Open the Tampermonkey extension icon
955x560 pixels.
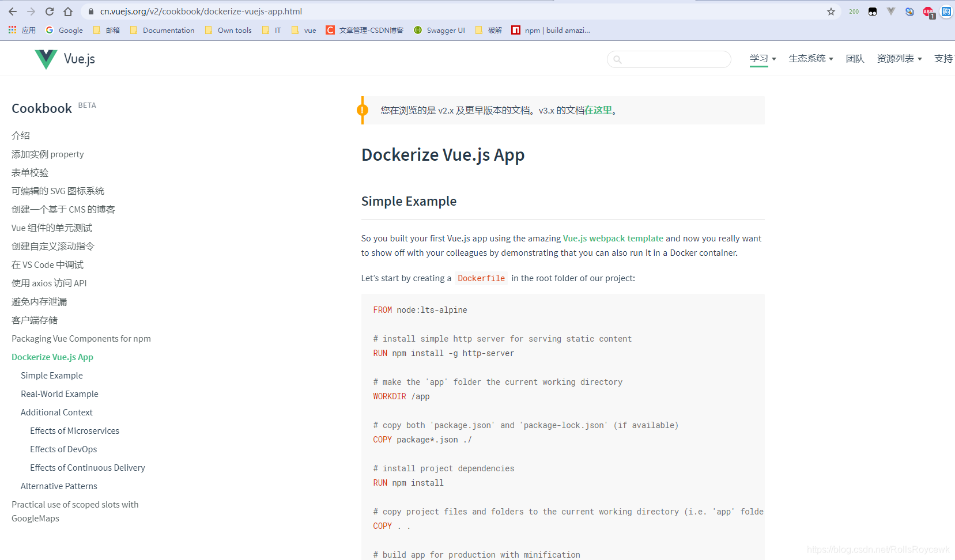click(x=873, y=12)
